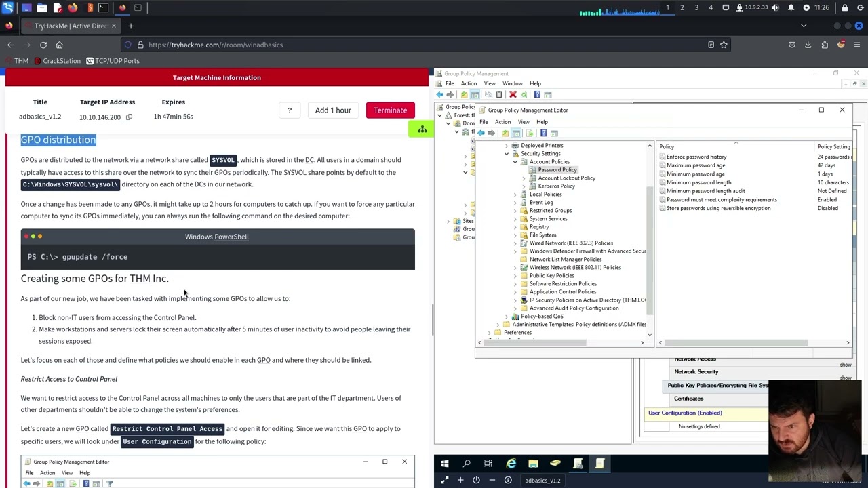This screenshot has height=488, width=868.
Task: Open the TCP/UDP Ports bookmark
Action: [x=113, y=61]
